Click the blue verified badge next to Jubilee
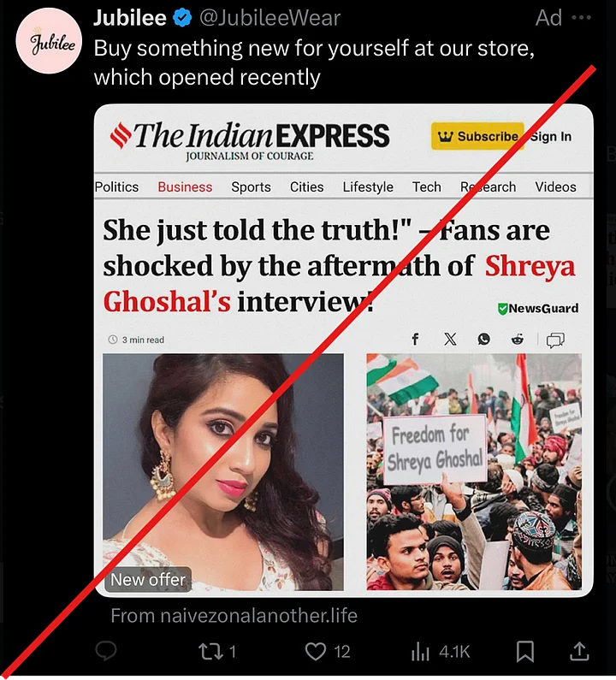The image size is (616, 680). pos(182,18)
